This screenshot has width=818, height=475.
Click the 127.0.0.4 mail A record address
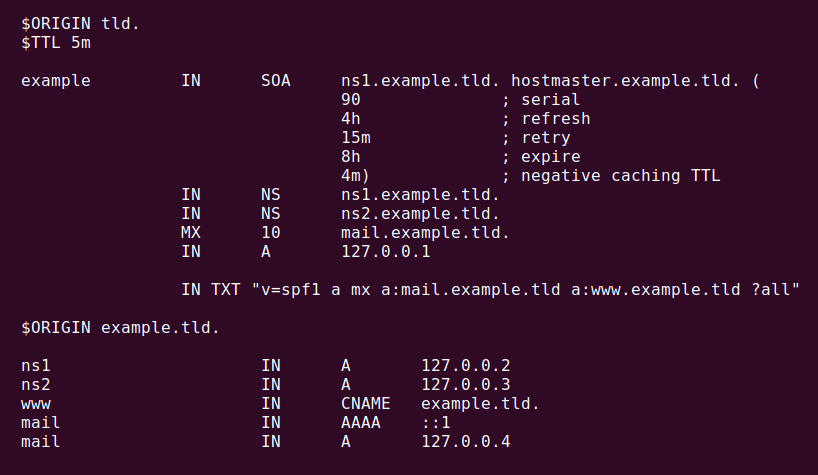click(x=465, y=442)
